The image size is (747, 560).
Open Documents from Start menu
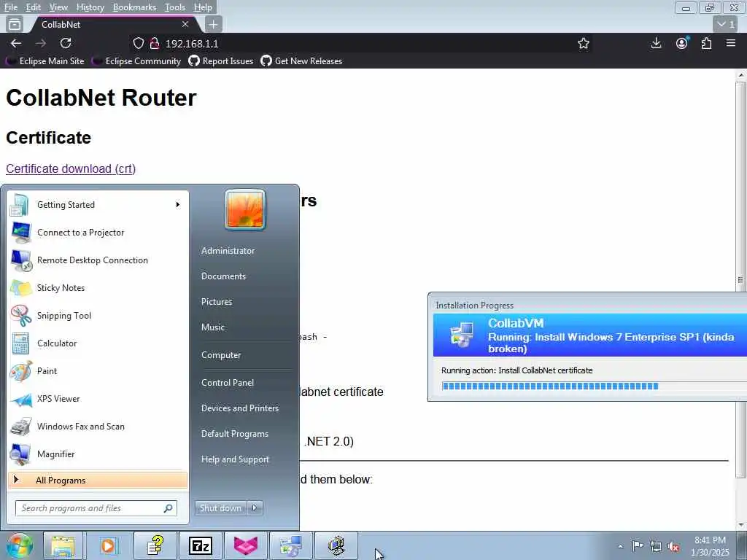(223, 276)
